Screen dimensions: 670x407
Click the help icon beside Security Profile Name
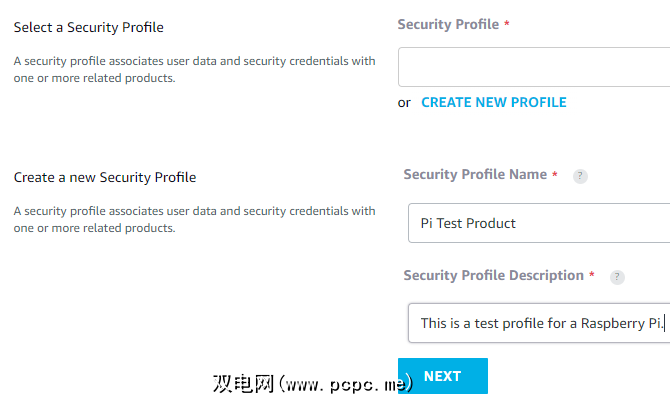(580, 176)
